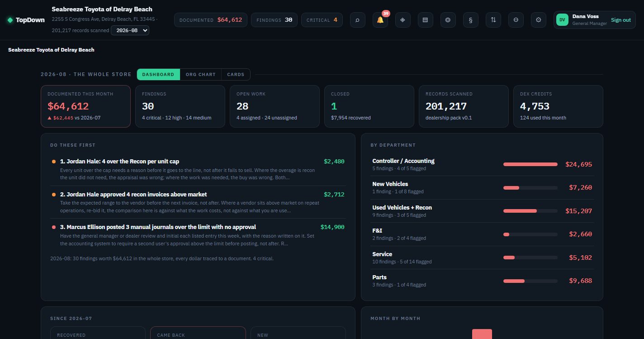Open finding 1 Jordan Hale Recon per unit cap
Viewport: 644px width, 339px height.
pos(198,169)
